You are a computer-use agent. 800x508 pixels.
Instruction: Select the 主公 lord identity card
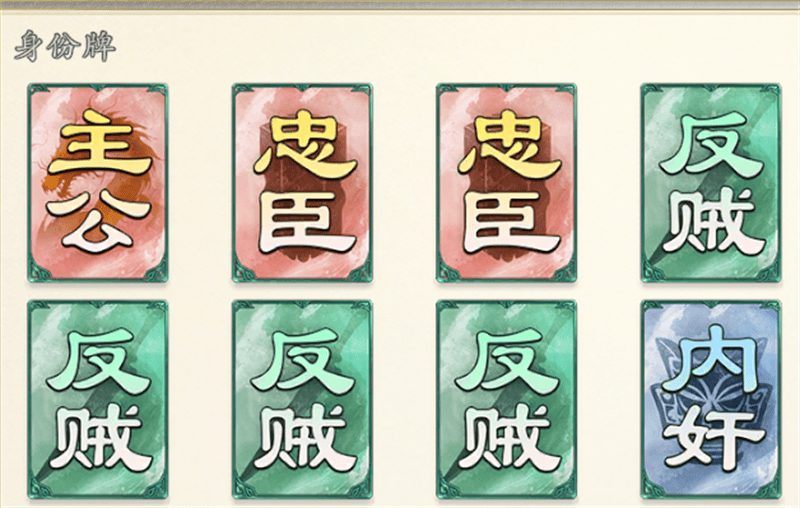(97, 183)
